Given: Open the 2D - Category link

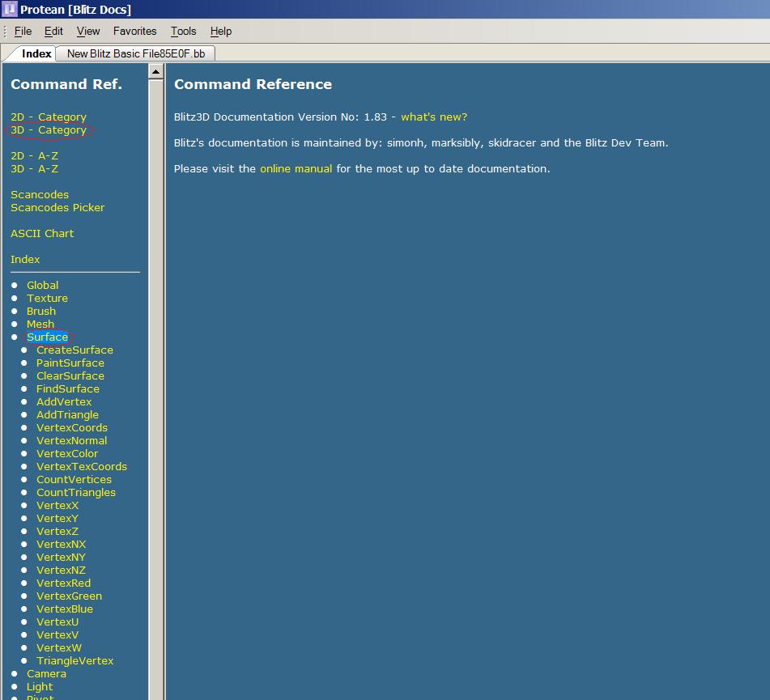Looking at the screenshot, I should (49, 117).
